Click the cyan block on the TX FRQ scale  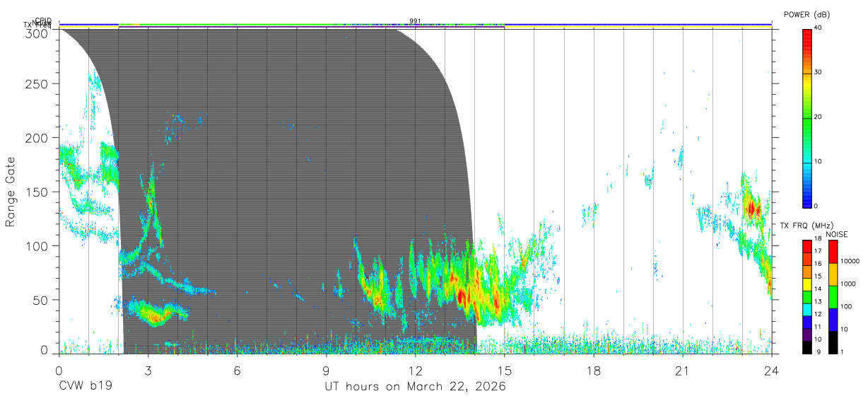(807, 310)
